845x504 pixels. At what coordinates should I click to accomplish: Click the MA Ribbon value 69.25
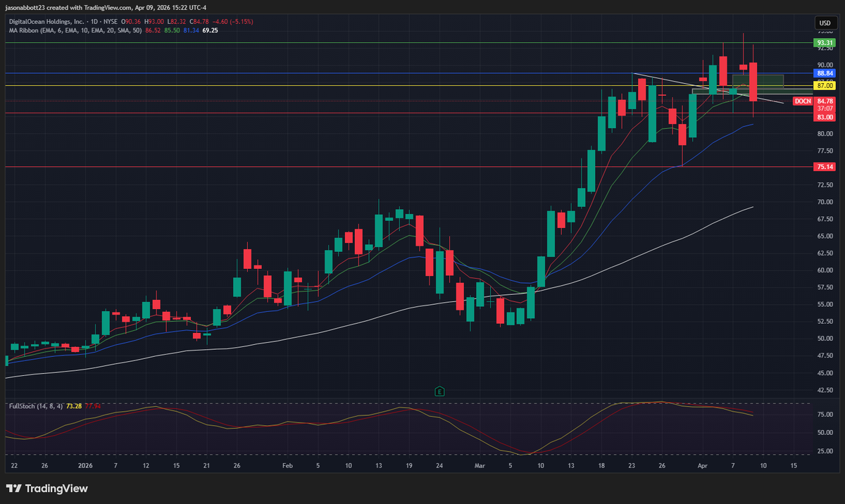[x=209, y=30]
